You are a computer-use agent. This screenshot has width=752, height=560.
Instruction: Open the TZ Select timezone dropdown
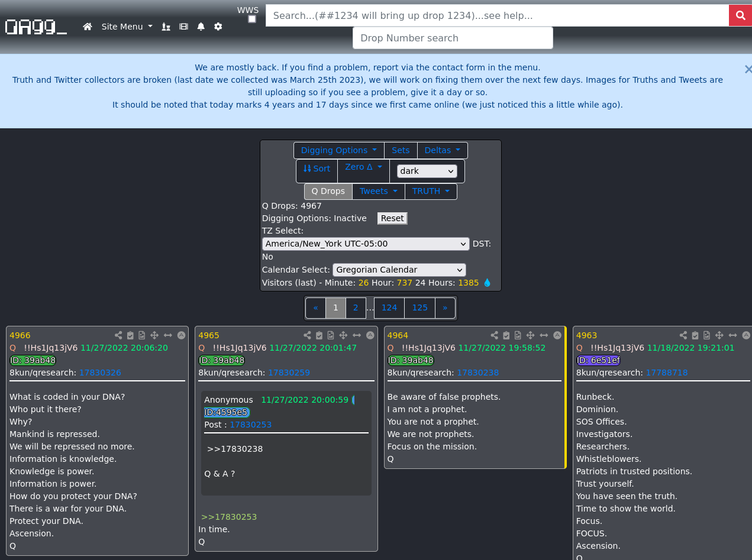pos(366,244)
